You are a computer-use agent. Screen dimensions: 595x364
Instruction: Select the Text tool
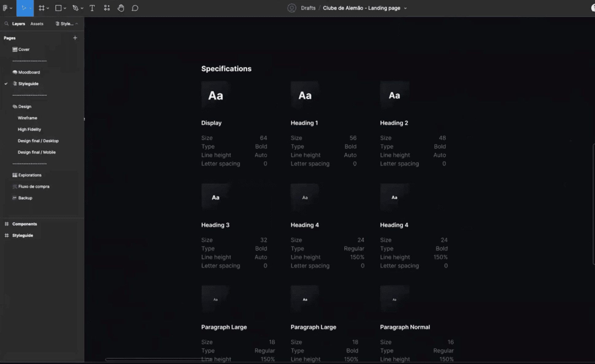92,8
